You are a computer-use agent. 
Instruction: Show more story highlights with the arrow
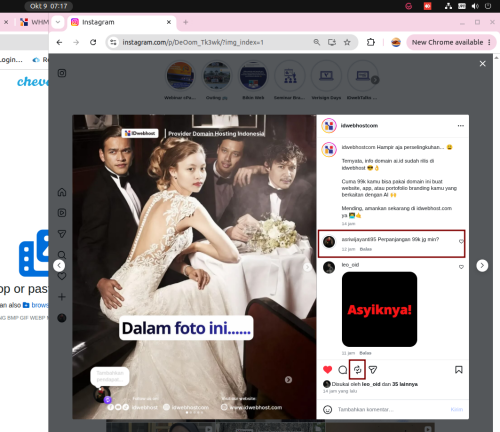[x=375, y=80]
